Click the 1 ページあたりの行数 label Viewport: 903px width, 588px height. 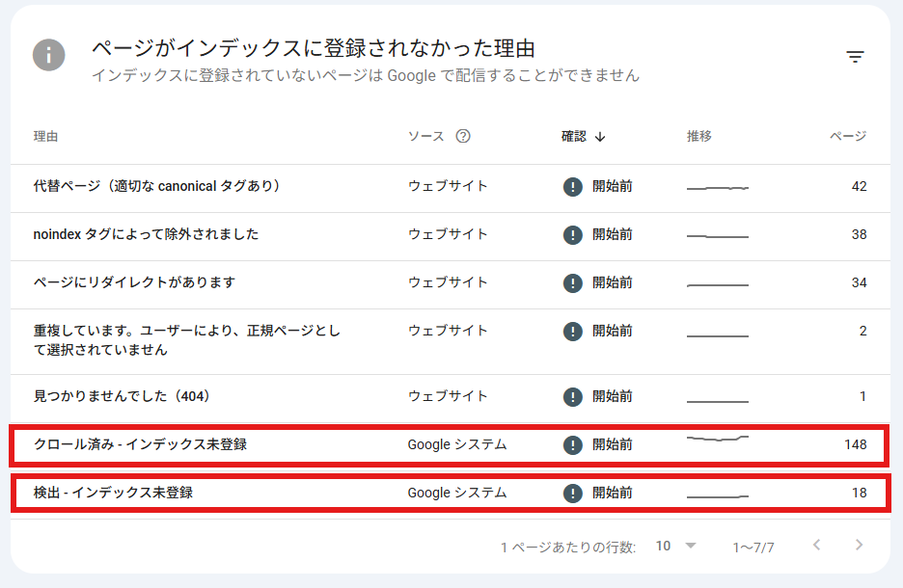pyautogui.click(x=568, y=548)
